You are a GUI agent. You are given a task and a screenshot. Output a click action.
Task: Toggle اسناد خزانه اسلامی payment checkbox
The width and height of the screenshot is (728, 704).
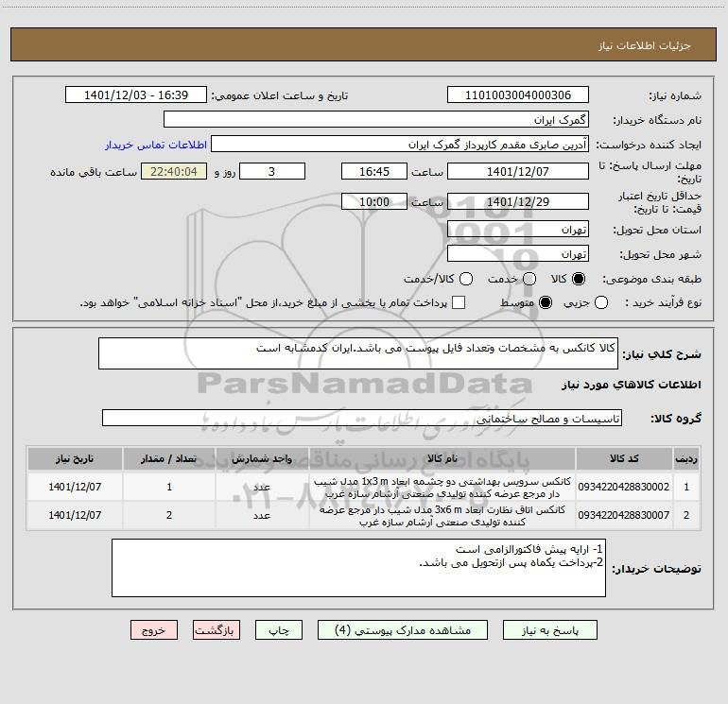pos(459,302)
